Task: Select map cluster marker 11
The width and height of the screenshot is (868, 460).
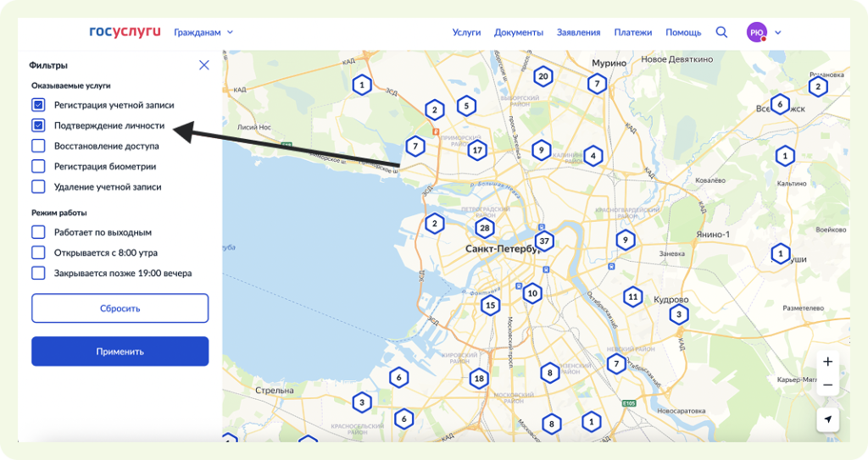Action: 632,297
